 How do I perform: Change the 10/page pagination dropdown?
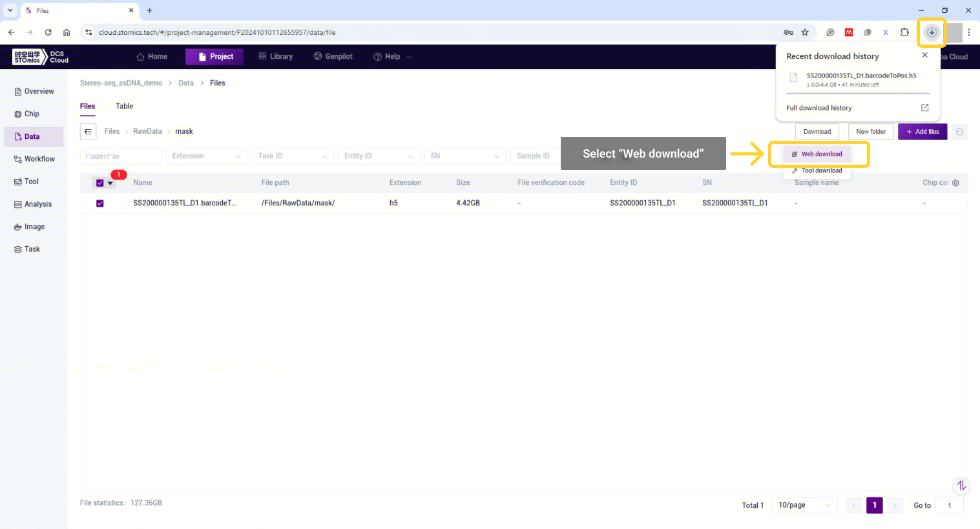click(x=804, y=505)
